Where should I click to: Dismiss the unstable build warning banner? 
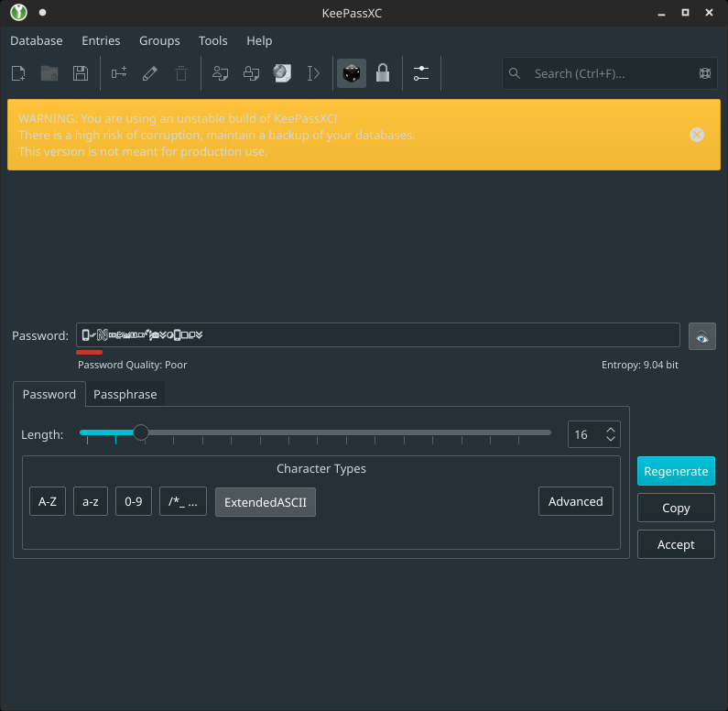pyautogui.click(x=697, y=135)
